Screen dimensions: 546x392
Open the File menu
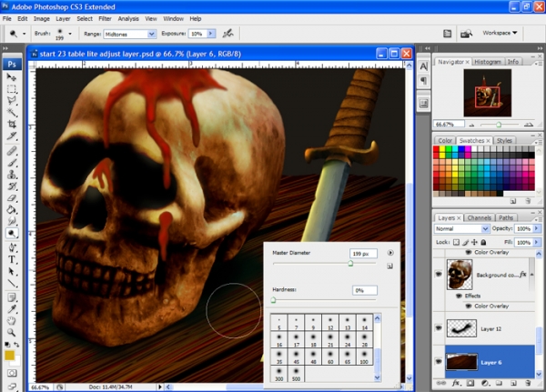7,19
